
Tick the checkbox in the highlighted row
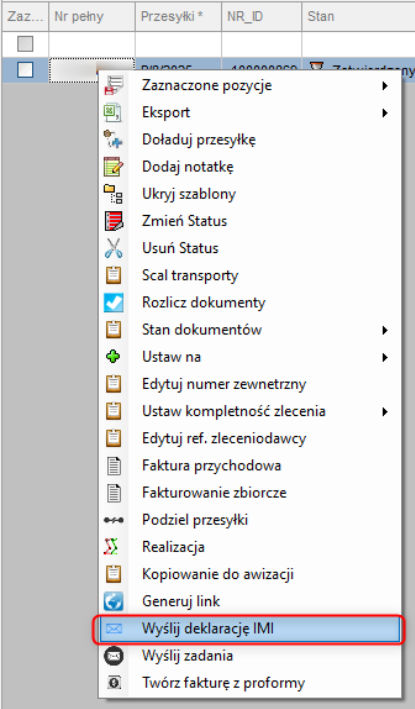[x=25, y=70]
